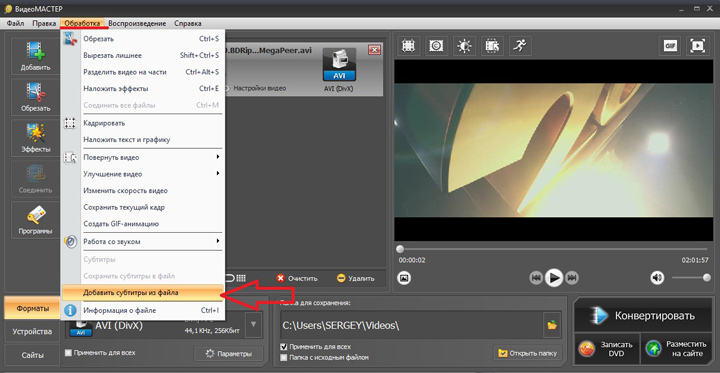Click the snapshot icon below the preview
The width and height of the screenshot is (720, 373).
[404, 277]
